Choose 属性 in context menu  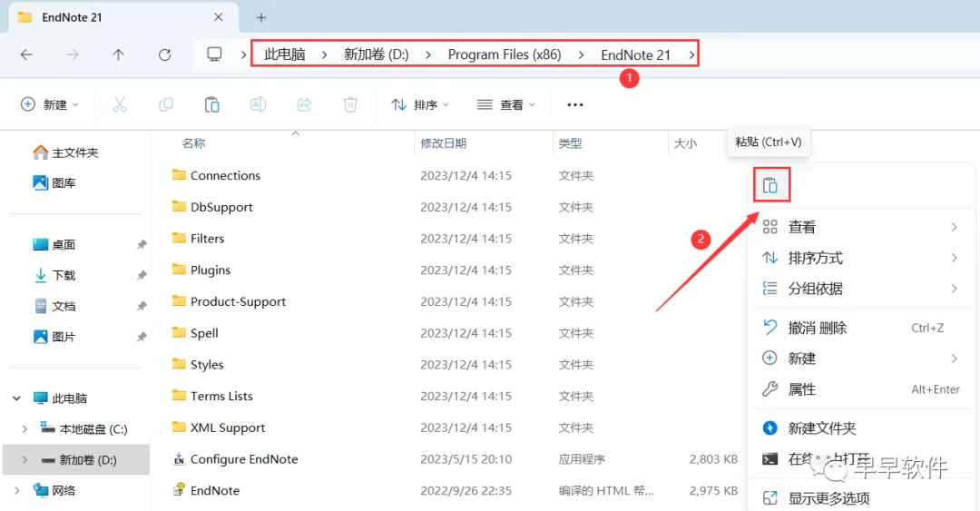860,389
